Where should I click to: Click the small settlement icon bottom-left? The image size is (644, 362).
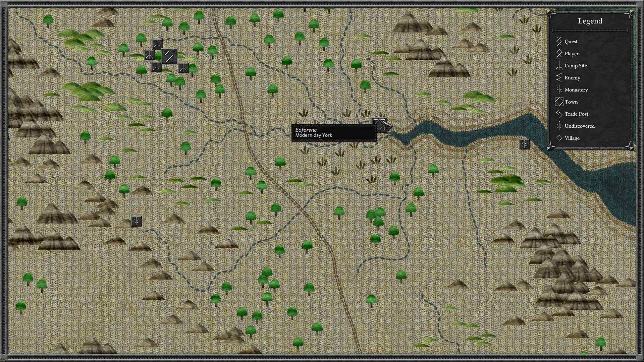pos(136,221)
